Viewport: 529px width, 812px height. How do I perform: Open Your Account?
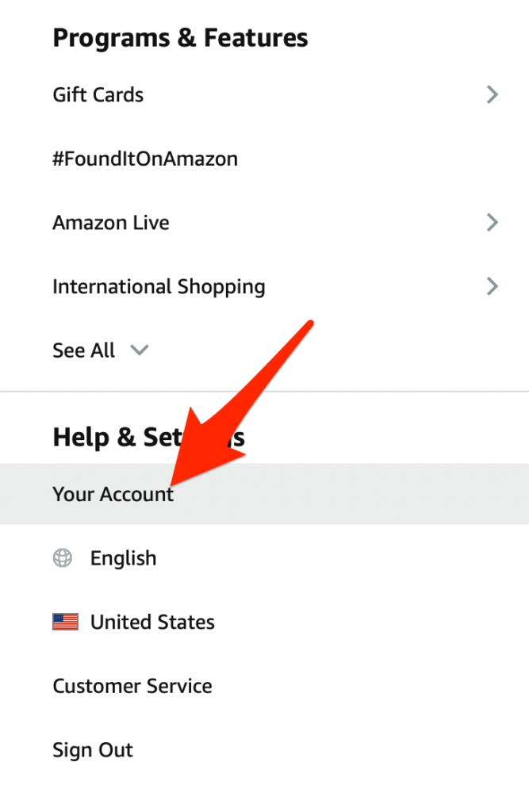[113, 494]
